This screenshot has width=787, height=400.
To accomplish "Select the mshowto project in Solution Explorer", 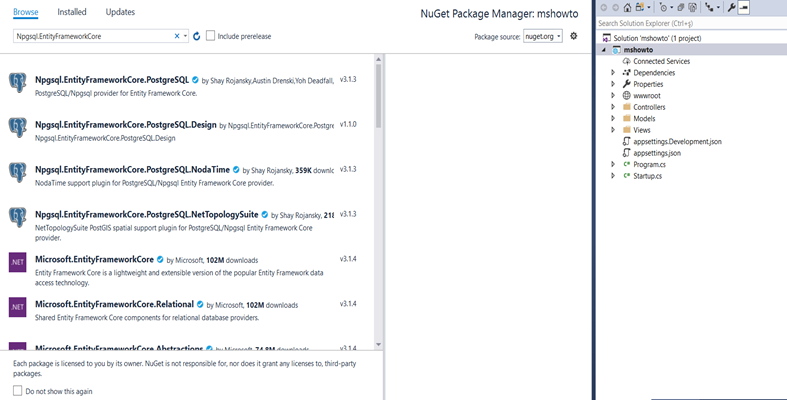I will click(638, 50).
